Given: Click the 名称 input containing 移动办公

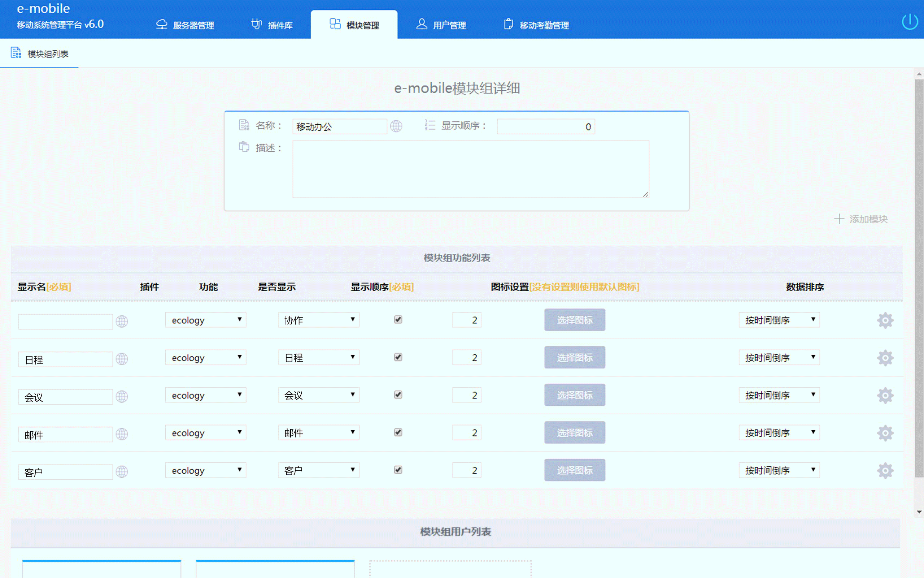Looking at the screenshot, I should point(340,126).
